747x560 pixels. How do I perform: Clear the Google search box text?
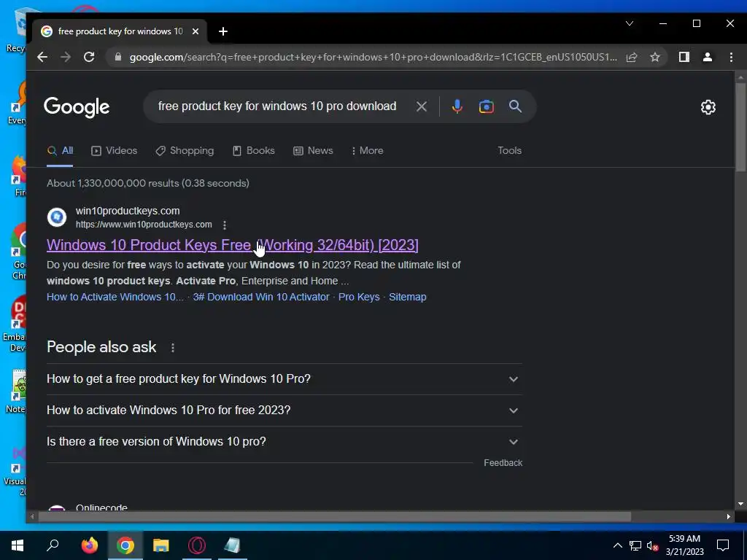click(x=421, y=106)
